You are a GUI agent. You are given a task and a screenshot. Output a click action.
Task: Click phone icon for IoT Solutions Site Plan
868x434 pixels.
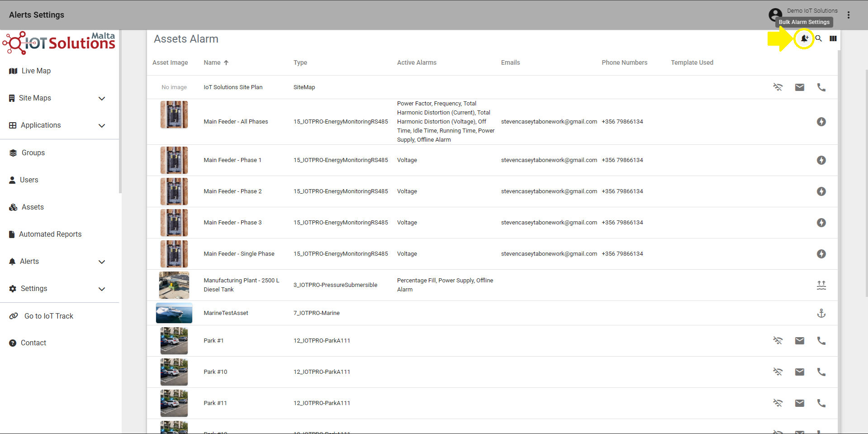(821, 87)
